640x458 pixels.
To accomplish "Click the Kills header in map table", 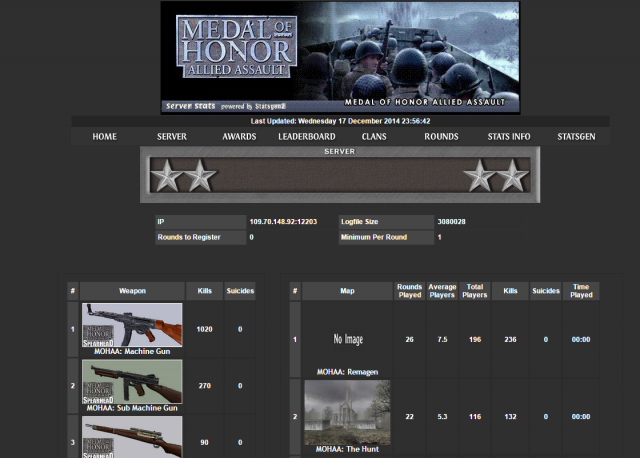I will click(x=510, y=291).
